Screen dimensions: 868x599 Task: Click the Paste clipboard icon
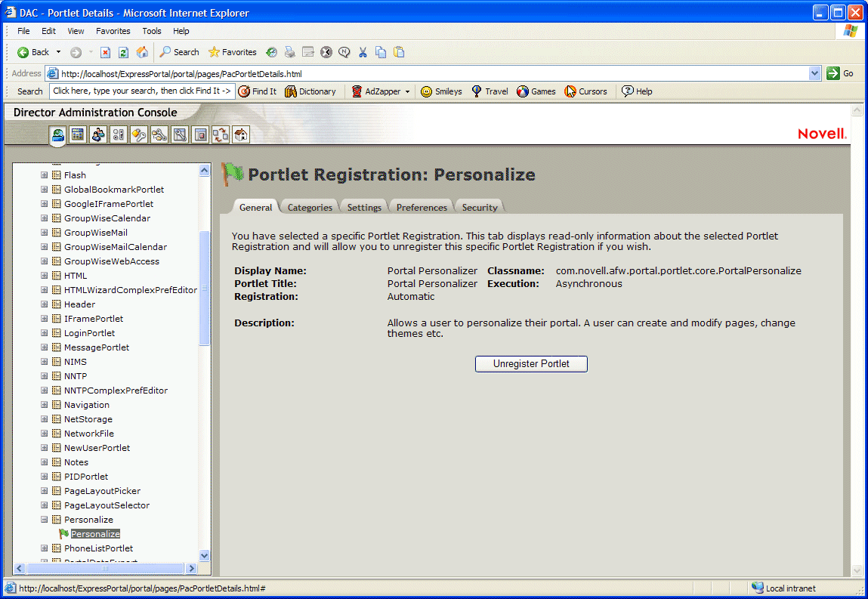click(399, 52)
